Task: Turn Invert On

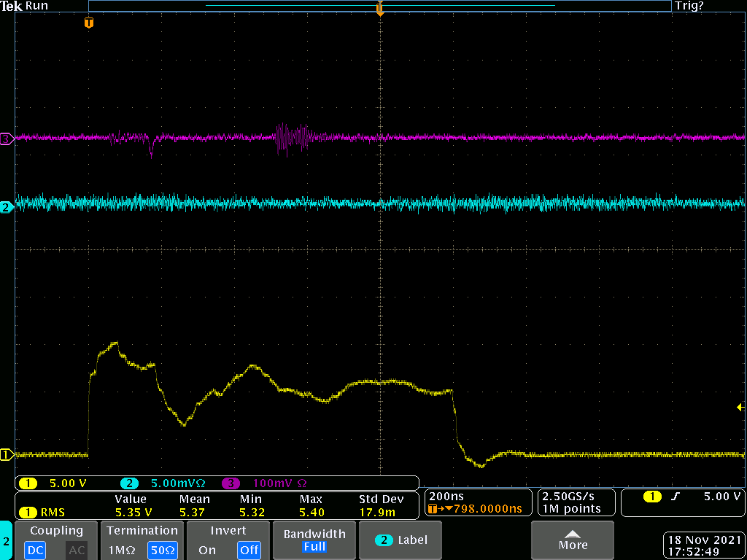Action: [x=207, y=550]
